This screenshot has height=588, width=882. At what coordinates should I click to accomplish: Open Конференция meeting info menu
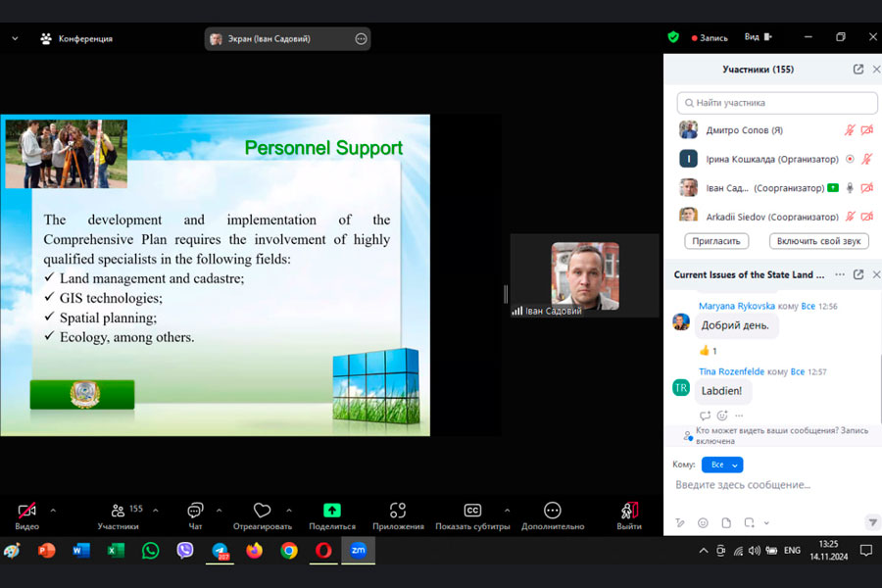click(76, 39)
